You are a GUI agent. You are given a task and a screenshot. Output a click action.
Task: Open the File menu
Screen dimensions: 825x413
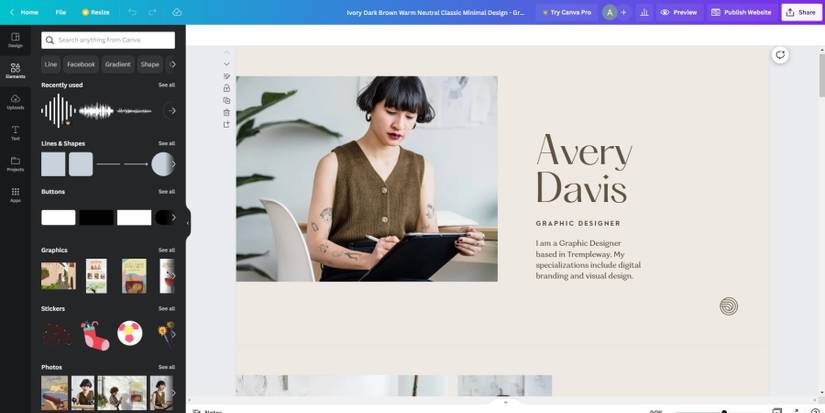coord(61,12)
